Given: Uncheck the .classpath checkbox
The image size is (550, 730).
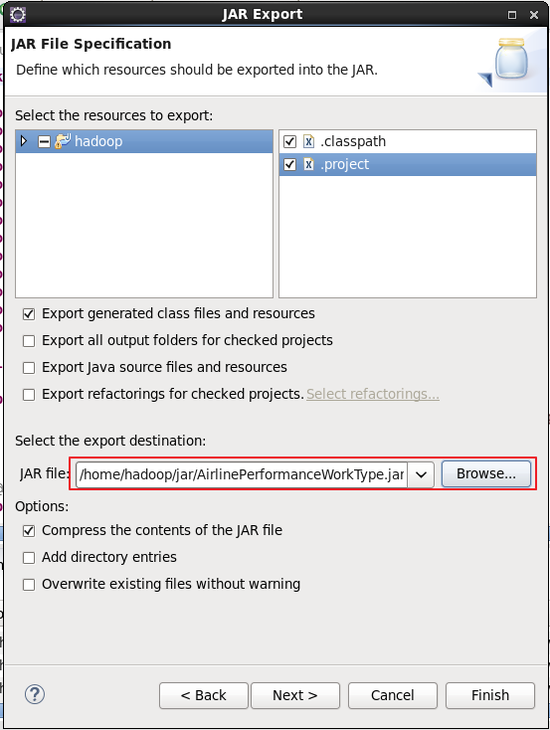Looking at the screenshot, I should coord(290,141).
